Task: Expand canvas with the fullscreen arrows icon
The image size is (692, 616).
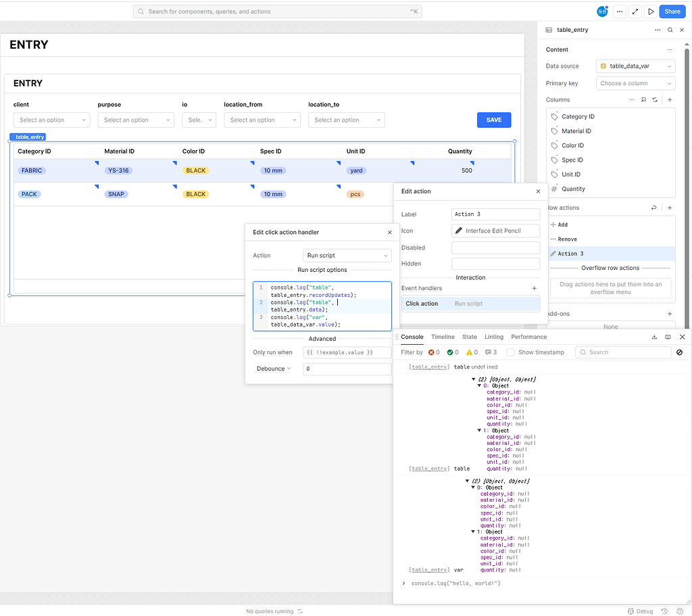Action: (635, 11)
